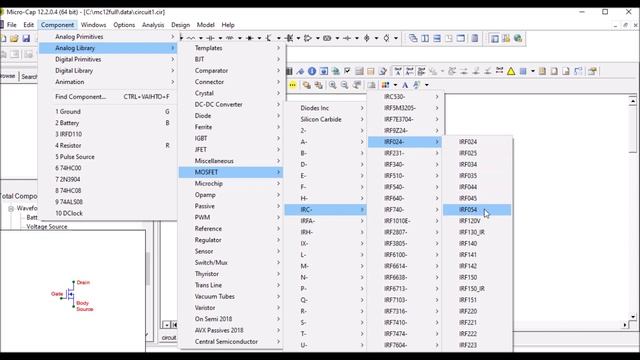Screen dimensions: 640x360
Task: Expand the Opamp category submenu
Action: 231,195
